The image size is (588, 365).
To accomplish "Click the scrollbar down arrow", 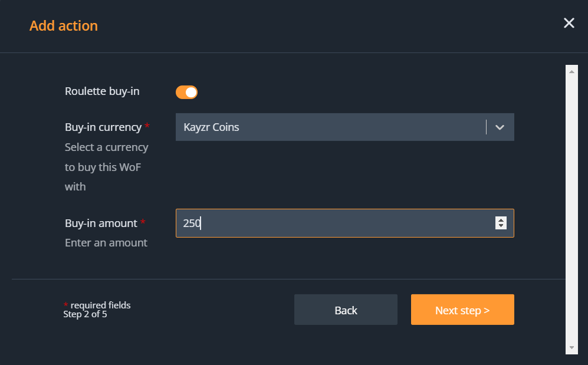I will pos(571,347).
